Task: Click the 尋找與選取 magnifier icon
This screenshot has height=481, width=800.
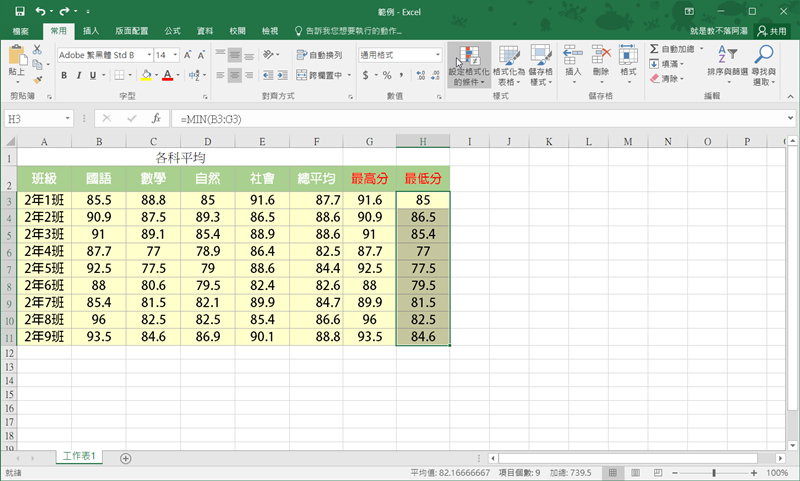Action: [x=765, y=56]
